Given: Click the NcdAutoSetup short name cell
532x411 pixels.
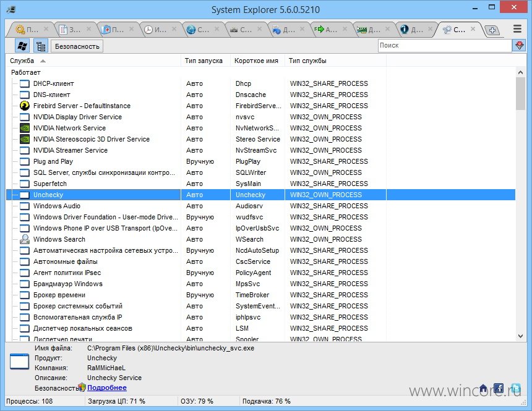Looking at the screenshot, I should click(x=257, y=250).
